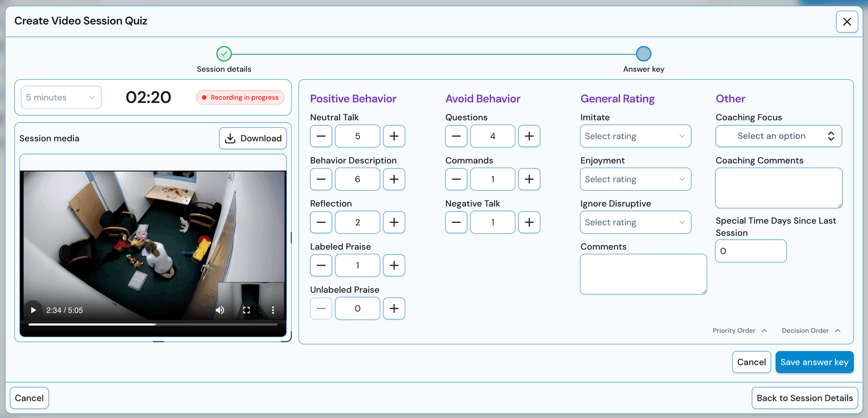Close the Create Video Session Quiz dialog

coord(847,22)
